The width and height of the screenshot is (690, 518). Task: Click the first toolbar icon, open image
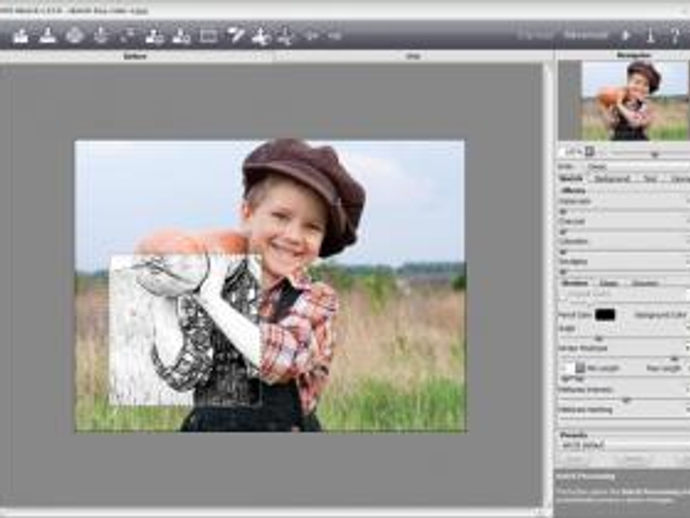(x=21, y=36)
